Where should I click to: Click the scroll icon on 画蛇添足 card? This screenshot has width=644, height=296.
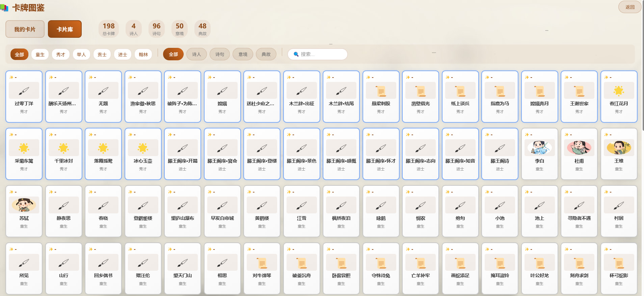pos(460,263)
